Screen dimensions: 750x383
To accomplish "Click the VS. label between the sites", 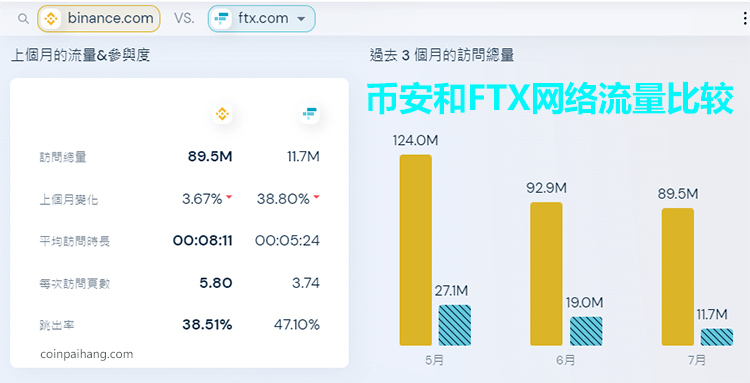I will [184, 19].
